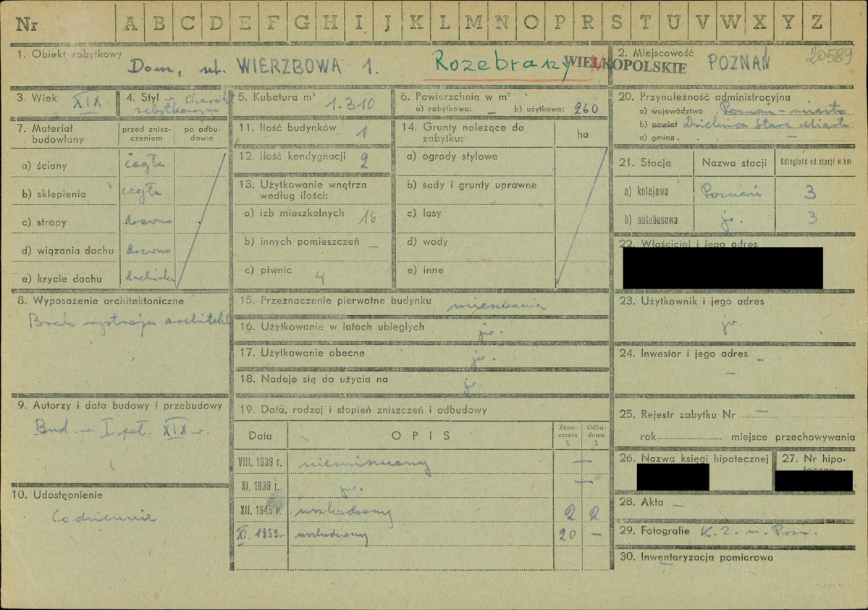This screenshot has width=868, height=610.
Task: Select the usable area value '260'
Action: pyautogui.click(x=586, y=108)
